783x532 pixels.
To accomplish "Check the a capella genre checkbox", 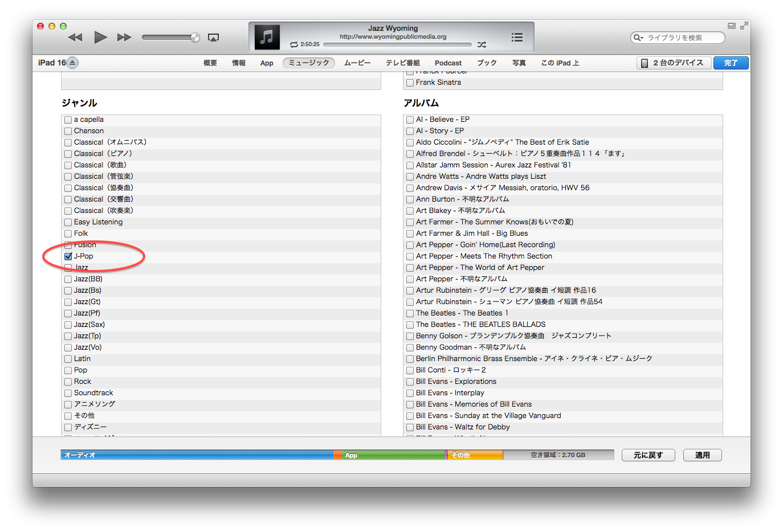I will tap(68, 120).
